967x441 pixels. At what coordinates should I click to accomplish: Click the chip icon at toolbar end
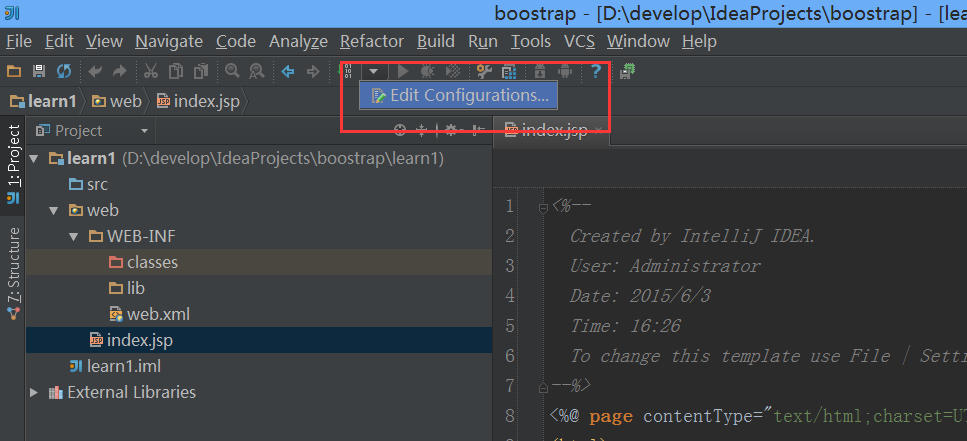628,72
